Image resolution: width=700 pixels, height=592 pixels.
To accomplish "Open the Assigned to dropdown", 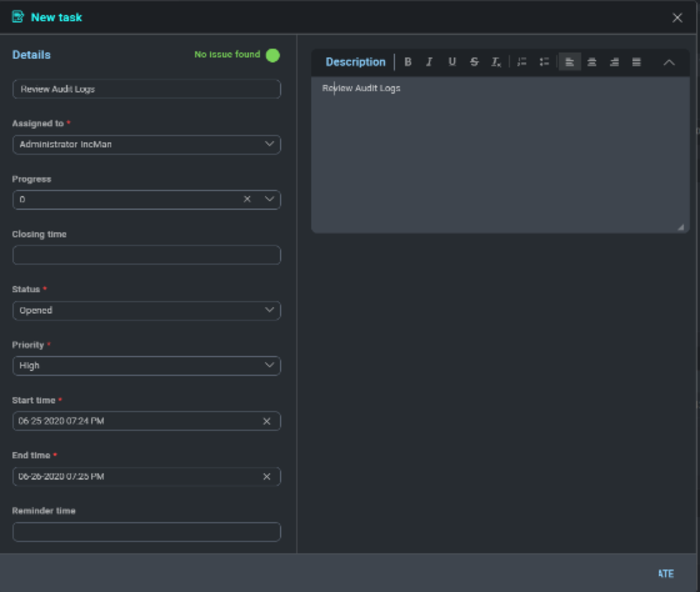I will 269,144.
